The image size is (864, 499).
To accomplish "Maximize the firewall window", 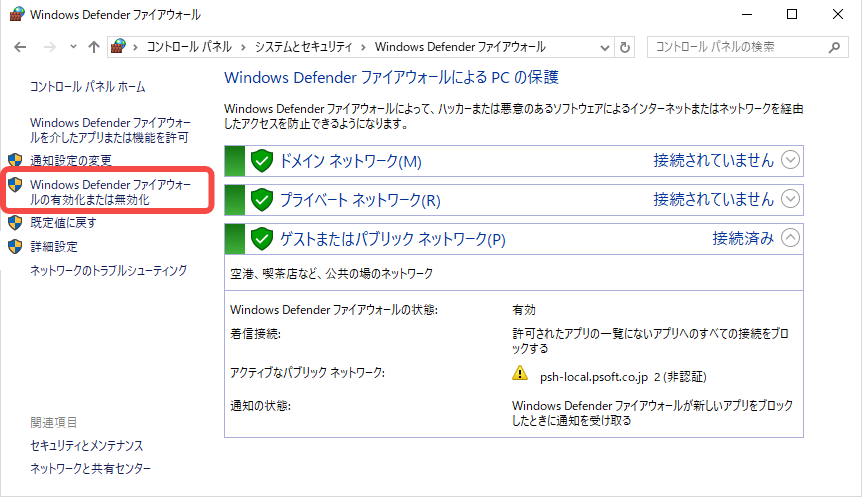I will [x=792, y=14].
